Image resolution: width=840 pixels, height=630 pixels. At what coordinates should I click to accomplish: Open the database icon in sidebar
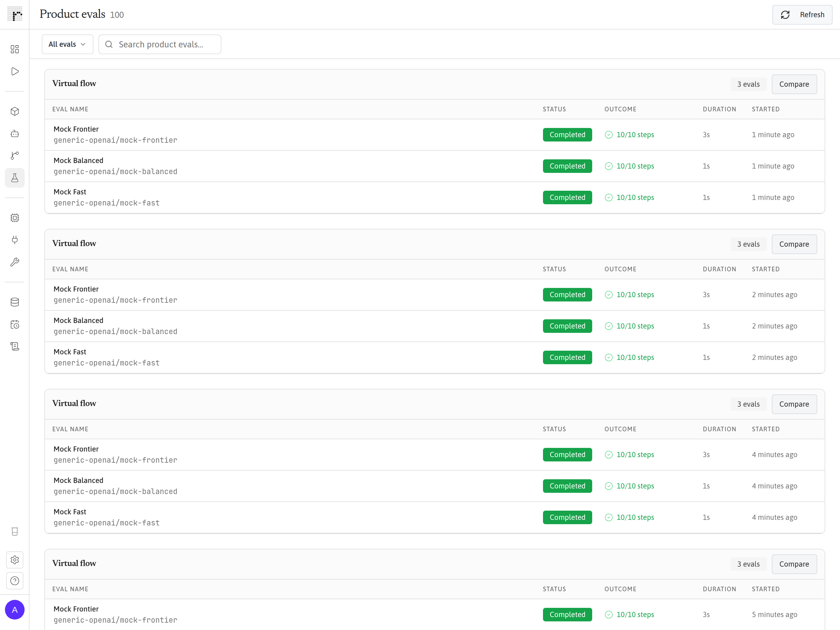(x=14, y=302)
